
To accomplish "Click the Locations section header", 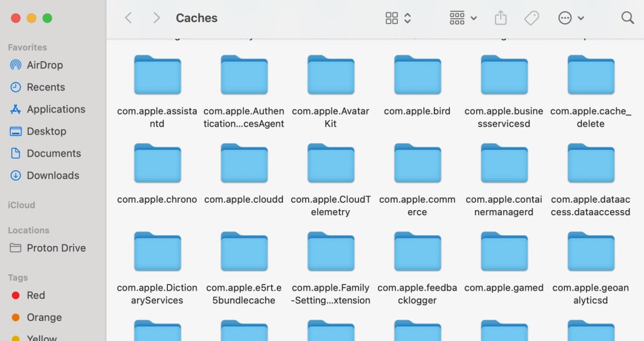I will coord(28,230).
